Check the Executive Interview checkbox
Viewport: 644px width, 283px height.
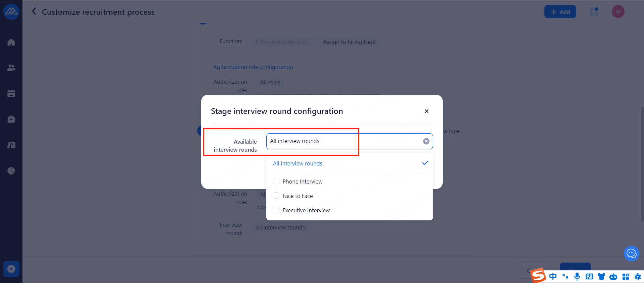tap(276, 210)
